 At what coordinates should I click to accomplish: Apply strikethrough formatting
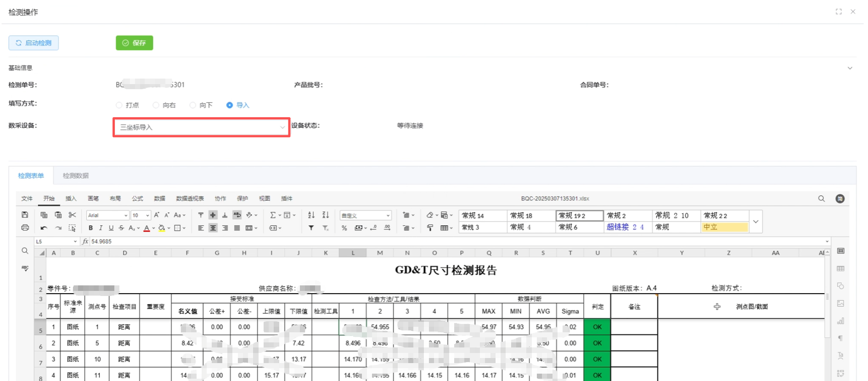pos(121,227)
